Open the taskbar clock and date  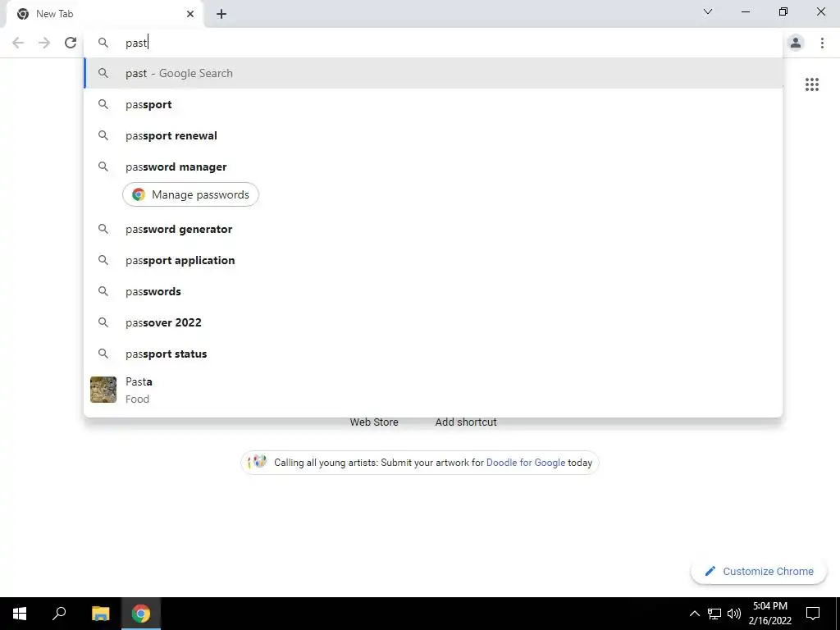click(769, 614)
